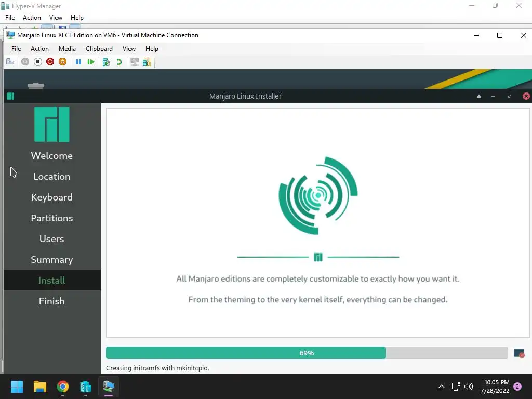Open the Windows Start menu
Screen dimensions: 532x399
tap(17, 387)
